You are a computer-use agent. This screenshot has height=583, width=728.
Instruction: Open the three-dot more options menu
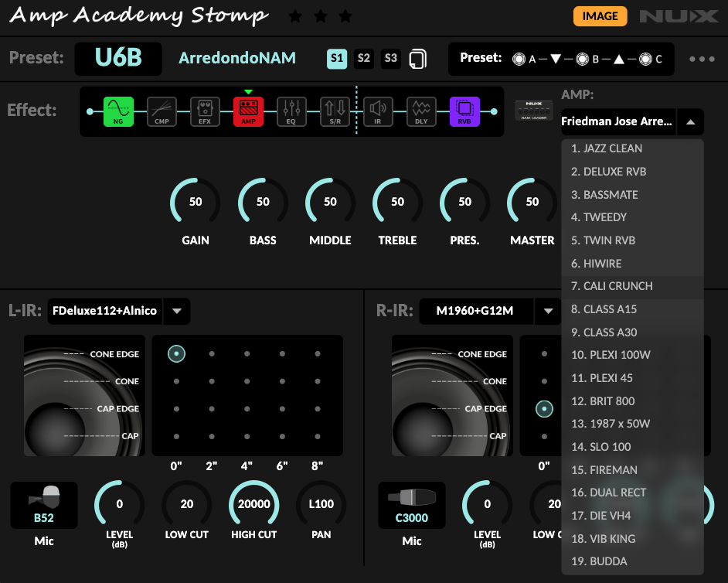[x=702, y=59]
